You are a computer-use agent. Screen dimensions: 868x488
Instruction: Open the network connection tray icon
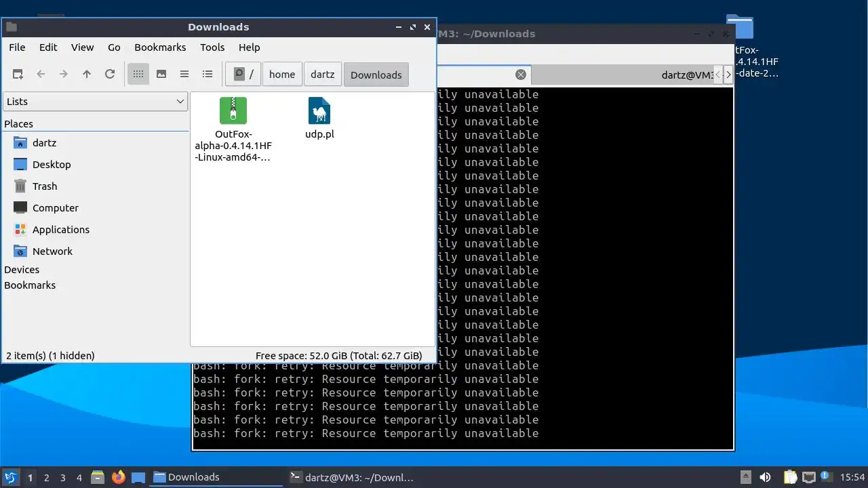(808, 477)
